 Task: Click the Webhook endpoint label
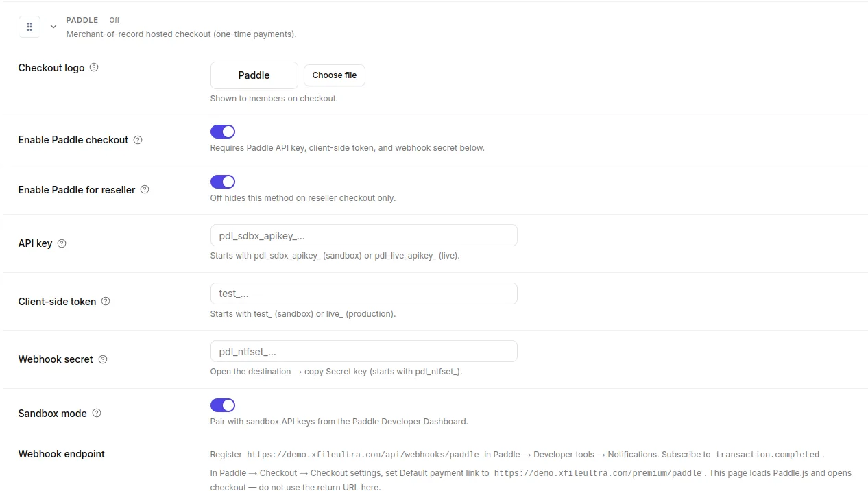[x=62, y=454]
